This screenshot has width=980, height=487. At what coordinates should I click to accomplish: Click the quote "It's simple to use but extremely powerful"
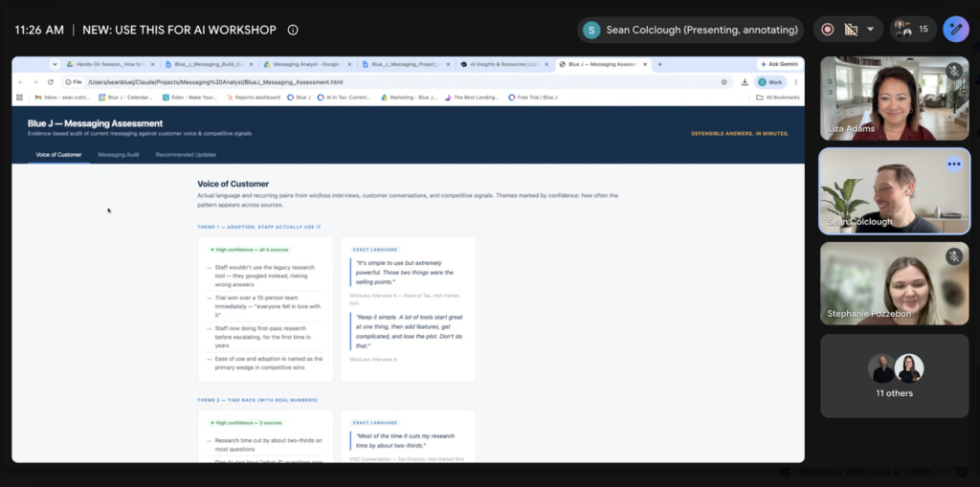click(x=405, y=273)
